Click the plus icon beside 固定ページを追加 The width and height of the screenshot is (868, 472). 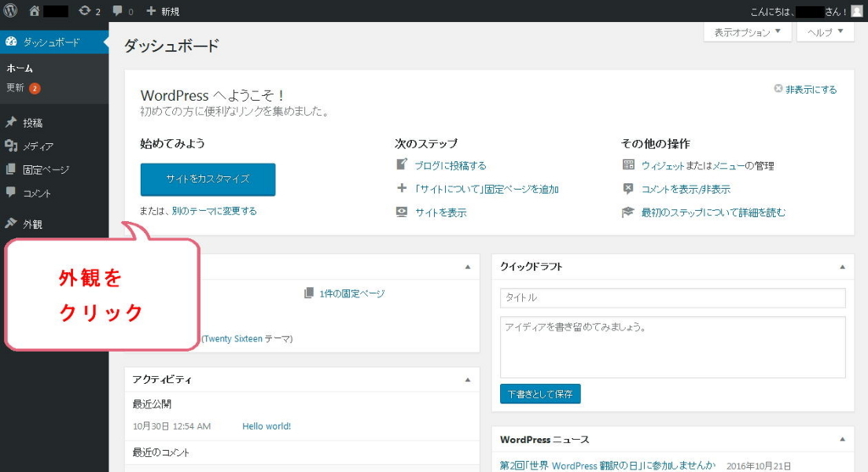tap(402, 188)
